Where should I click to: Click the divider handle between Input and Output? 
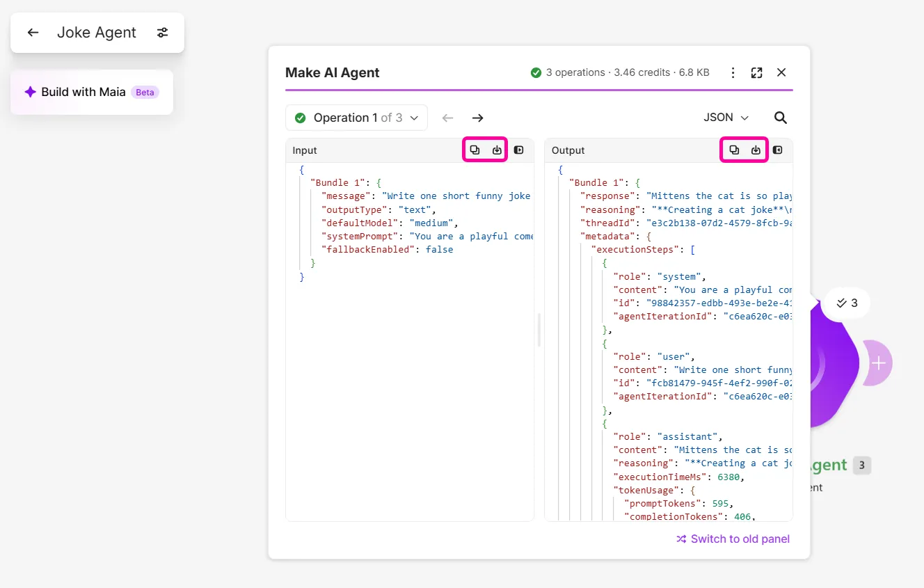539,330
